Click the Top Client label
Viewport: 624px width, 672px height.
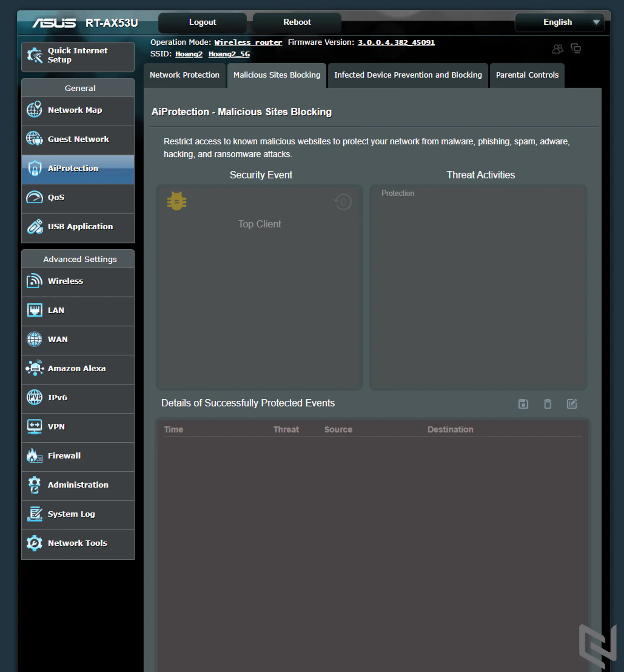260,224
